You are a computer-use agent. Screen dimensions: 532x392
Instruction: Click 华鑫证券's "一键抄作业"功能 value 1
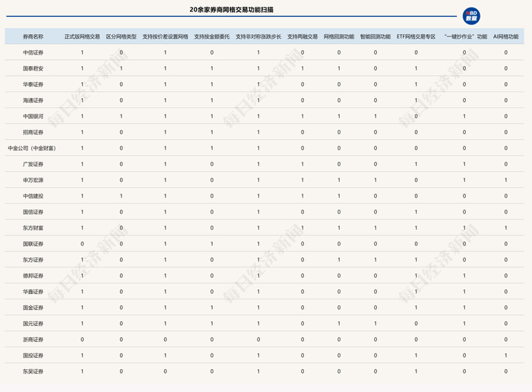click(464, 292)
